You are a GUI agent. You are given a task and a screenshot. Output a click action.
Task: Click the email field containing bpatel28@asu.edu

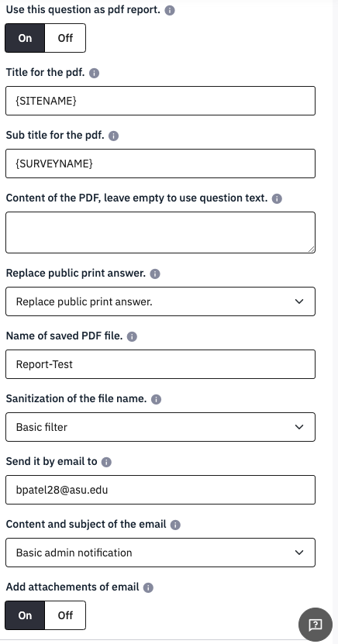160,490
